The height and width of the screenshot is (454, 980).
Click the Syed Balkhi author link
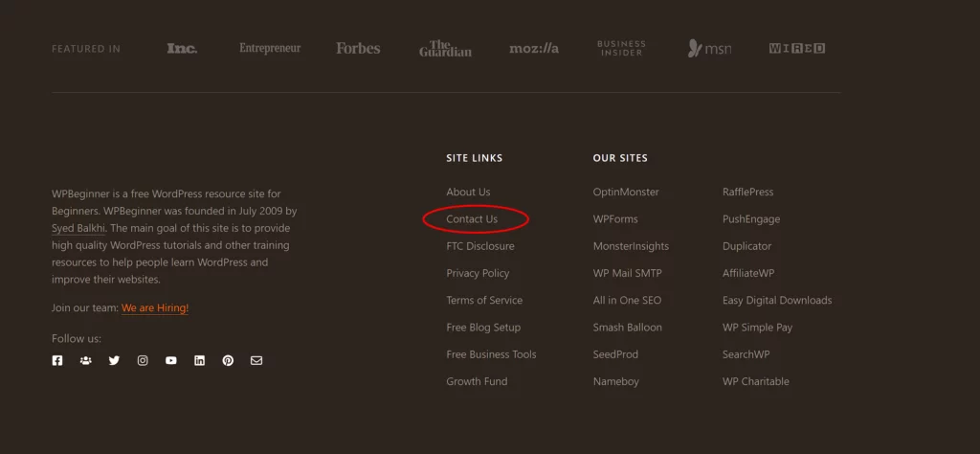click(78, 228)
